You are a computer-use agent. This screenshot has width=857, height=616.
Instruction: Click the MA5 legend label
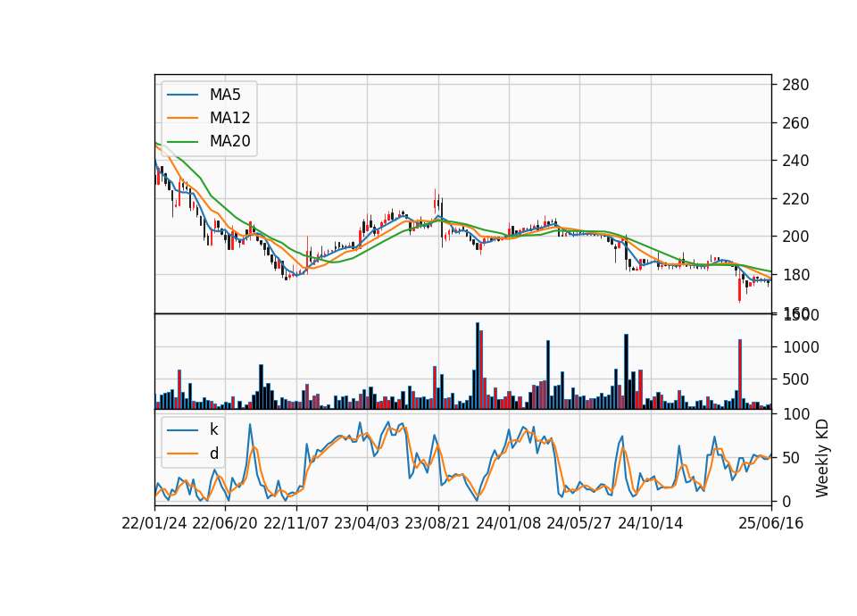225,95
